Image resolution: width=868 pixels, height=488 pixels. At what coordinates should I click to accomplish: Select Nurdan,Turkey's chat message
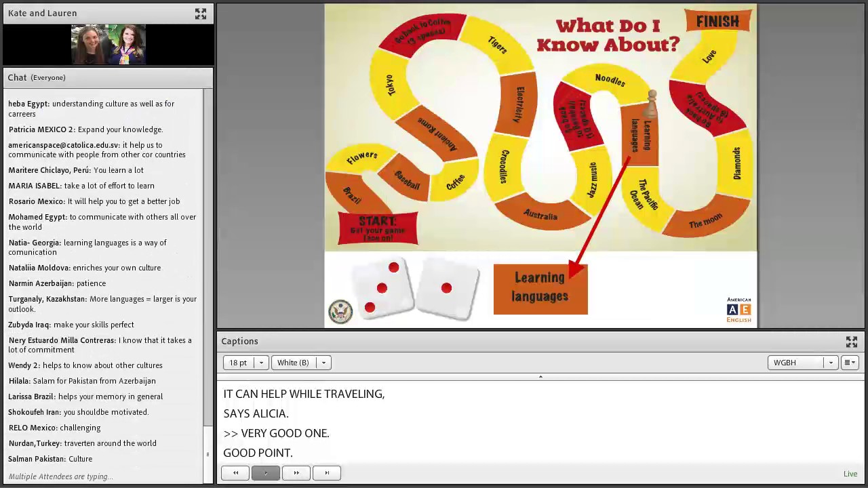tap(82, 443)
